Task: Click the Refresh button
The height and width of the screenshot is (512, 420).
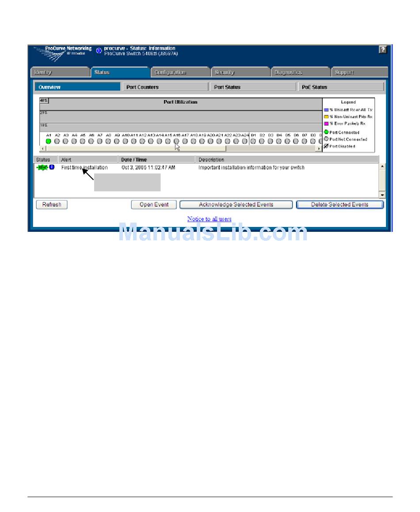Action: click(52, 204)
